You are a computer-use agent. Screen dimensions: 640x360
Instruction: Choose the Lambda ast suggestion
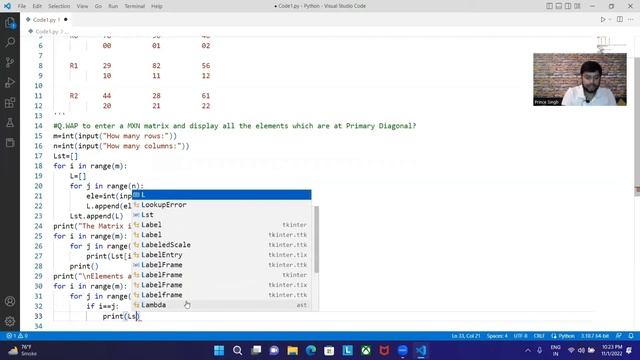[x=222, y=305]
